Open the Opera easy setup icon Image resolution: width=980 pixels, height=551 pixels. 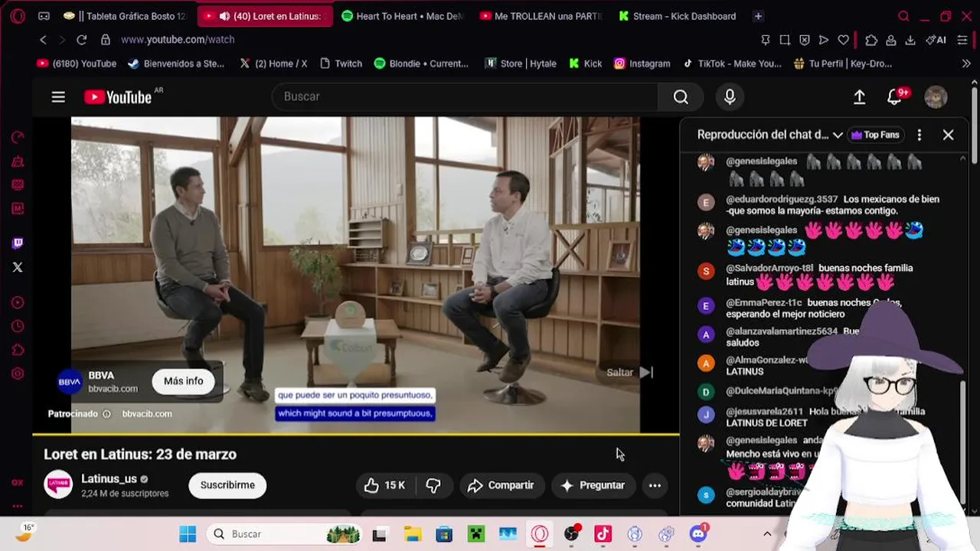point(963,40)
